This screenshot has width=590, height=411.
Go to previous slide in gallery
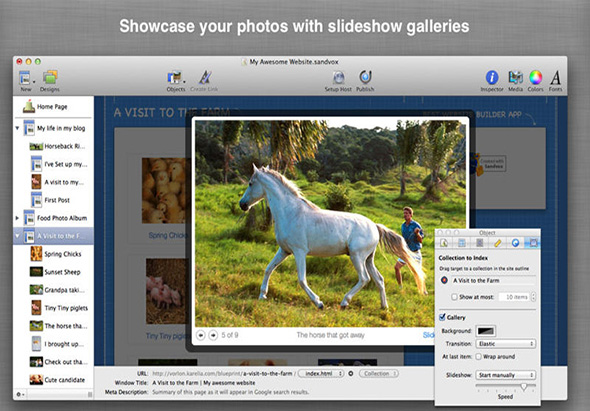[x=201, y=335]
